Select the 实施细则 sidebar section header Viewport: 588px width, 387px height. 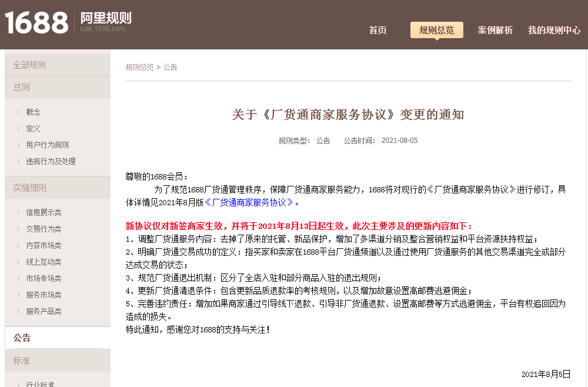(x=58, y=188)
